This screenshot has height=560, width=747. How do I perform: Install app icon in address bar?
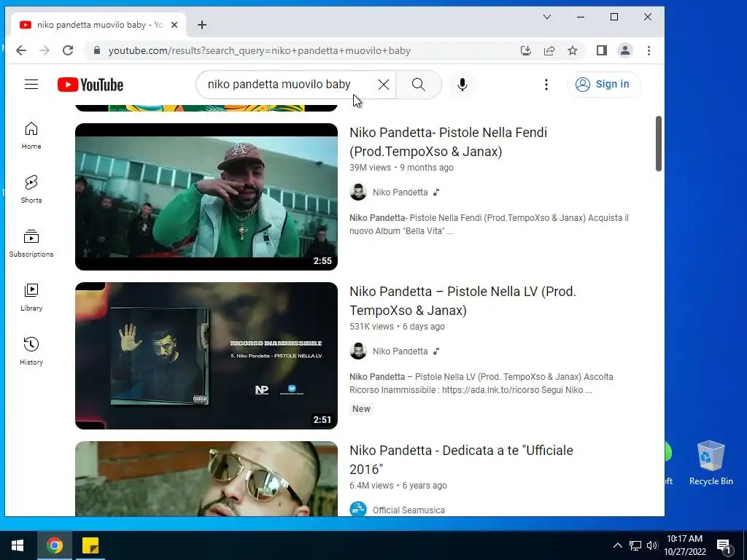[525, 50]
